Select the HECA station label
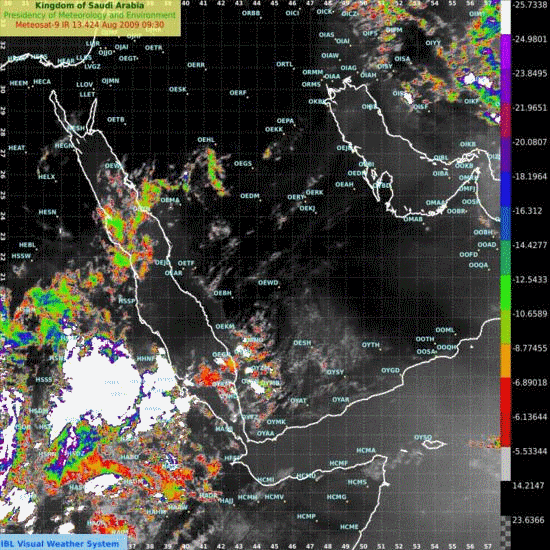The height and width of the screenshot is (550, 550). [x=42, y=82]
